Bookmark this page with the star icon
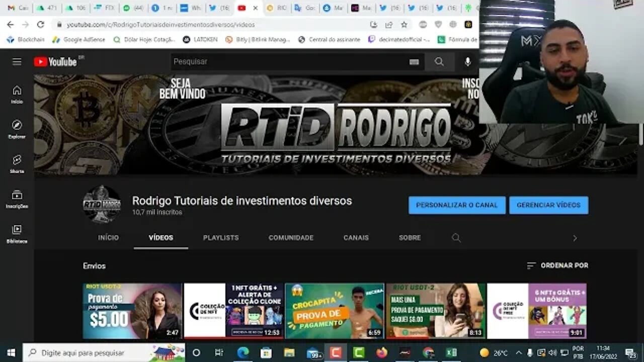 (x=404, y=24)
